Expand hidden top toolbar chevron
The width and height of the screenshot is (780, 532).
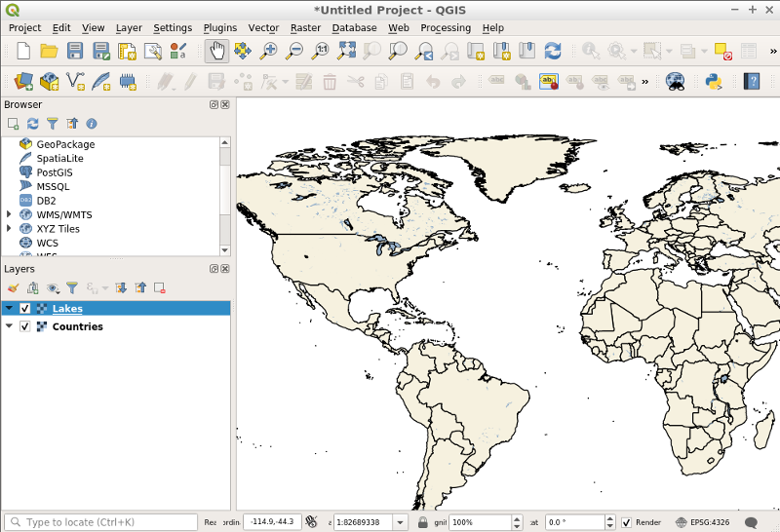[773, 51]
